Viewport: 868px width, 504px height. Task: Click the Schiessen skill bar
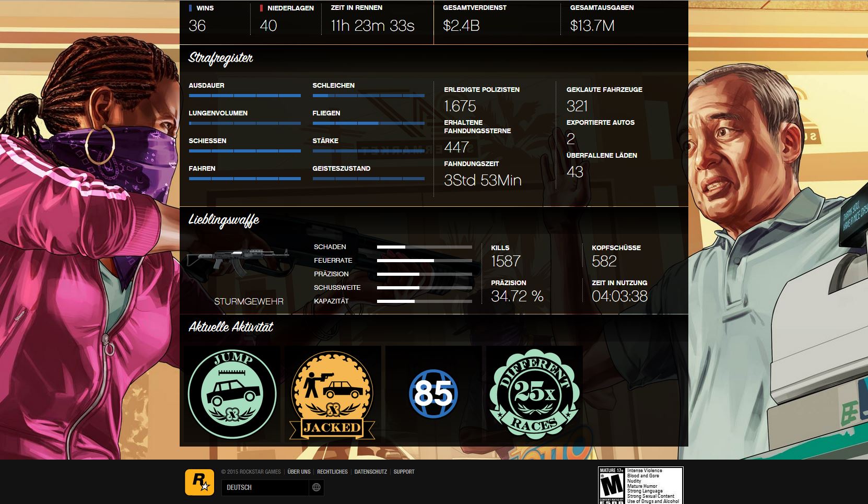245,151
